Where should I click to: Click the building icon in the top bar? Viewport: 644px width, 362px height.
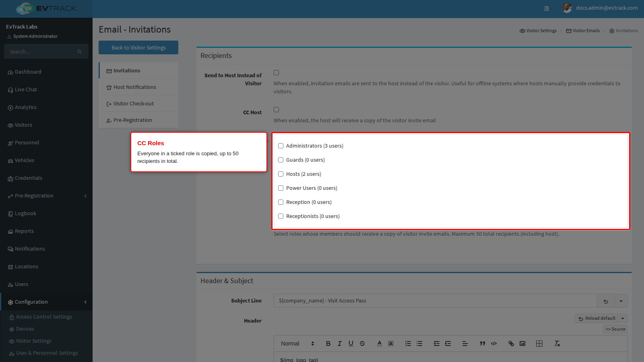547,8
